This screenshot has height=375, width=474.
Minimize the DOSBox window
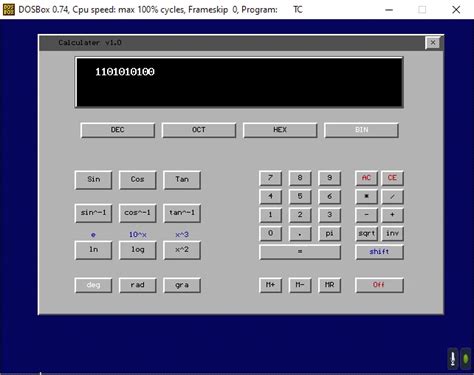point(389,10)
